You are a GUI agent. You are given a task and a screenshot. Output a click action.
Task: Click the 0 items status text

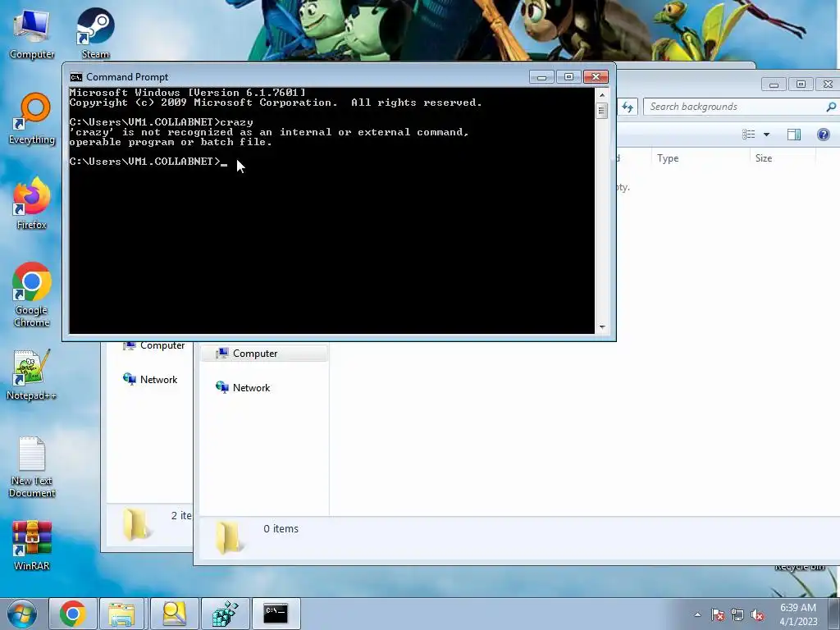[x=281, y=529]
